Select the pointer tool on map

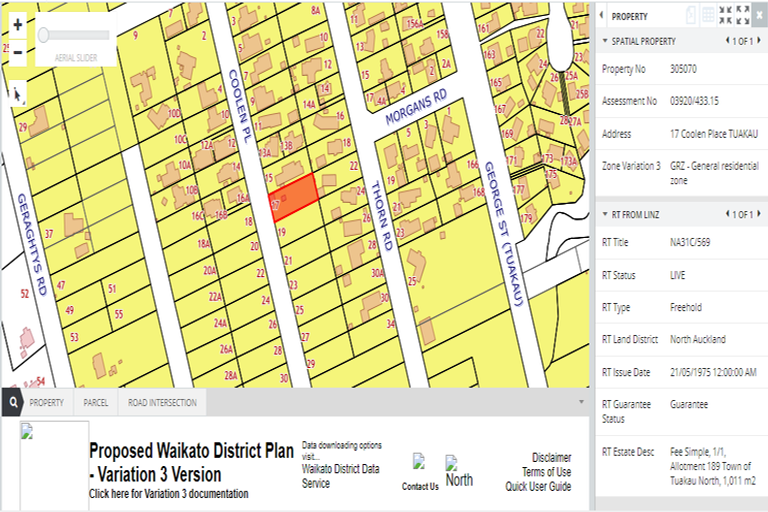[x=18, y=94]
